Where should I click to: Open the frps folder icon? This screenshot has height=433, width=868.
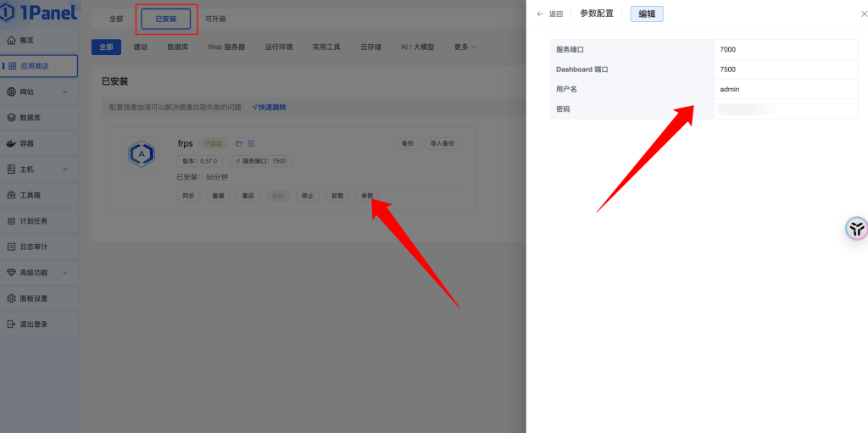(x=239, y=143)
